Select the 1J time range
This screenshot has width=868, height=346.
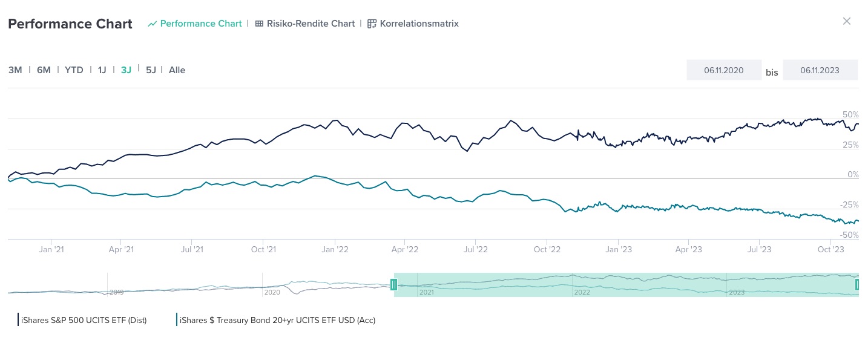point(102,70)
